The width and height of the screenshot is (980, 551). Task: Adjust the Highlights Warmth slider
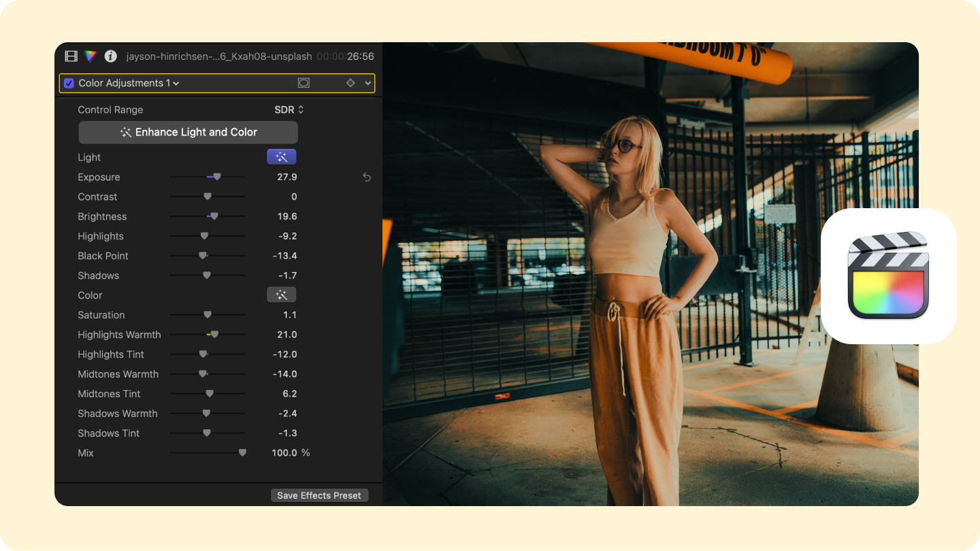click(215, 334)
